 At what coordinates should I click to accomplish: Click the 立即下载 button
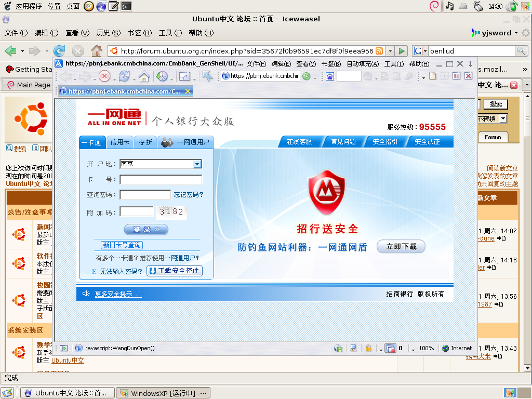(x=401, y=247)
